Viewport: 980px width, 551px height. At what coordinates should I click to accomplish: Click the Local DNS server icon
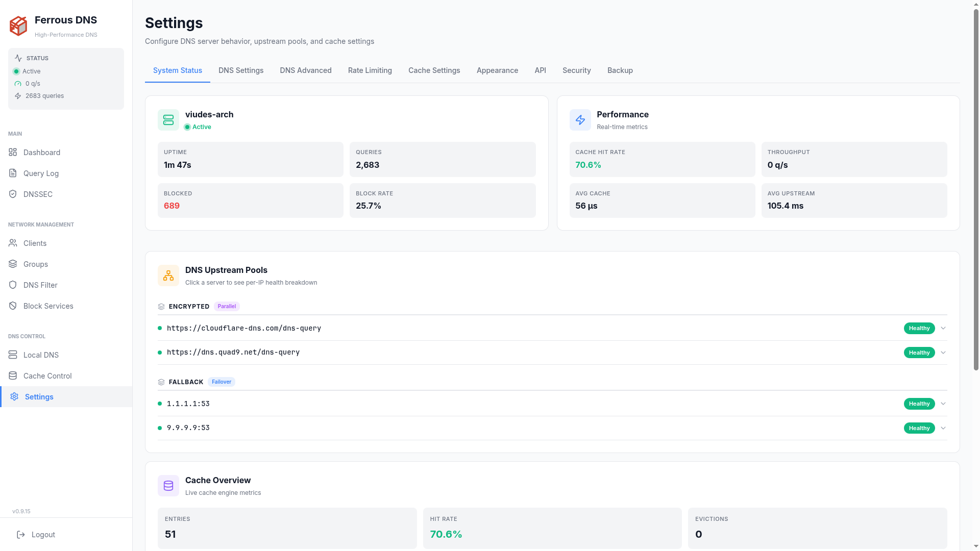tap(13, 355)
